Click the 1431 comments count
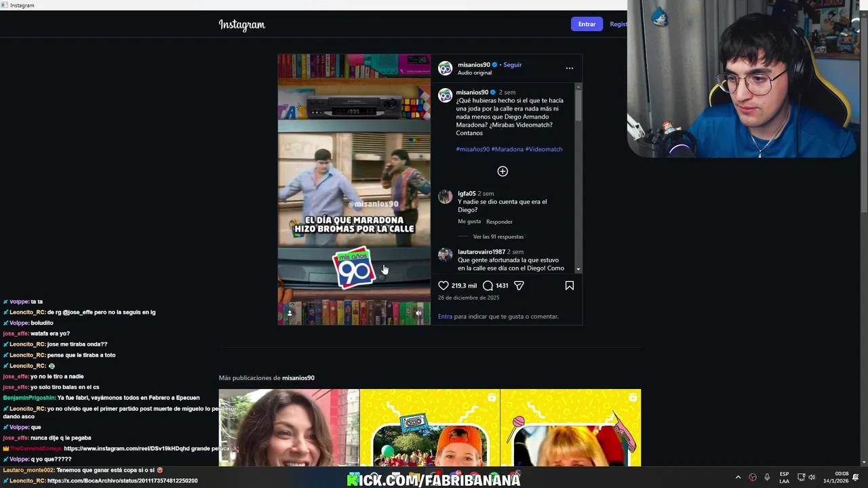Viewport: 868px width, 488px height. pos(502,285)
